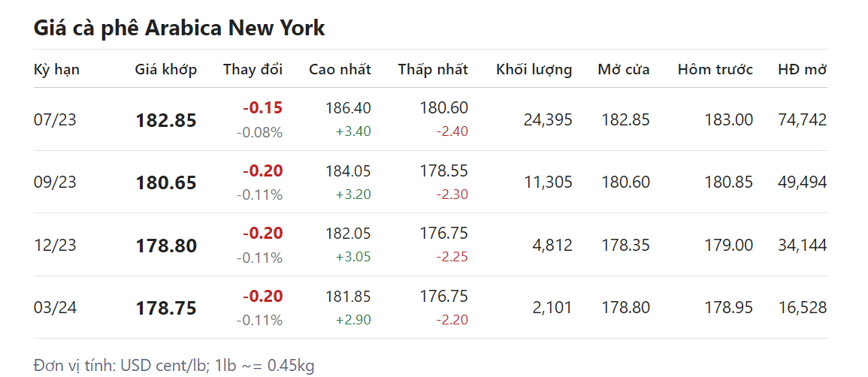Click the "Thấp nhất" column header
Screen dimensions: 868x377
pos(433,70)
